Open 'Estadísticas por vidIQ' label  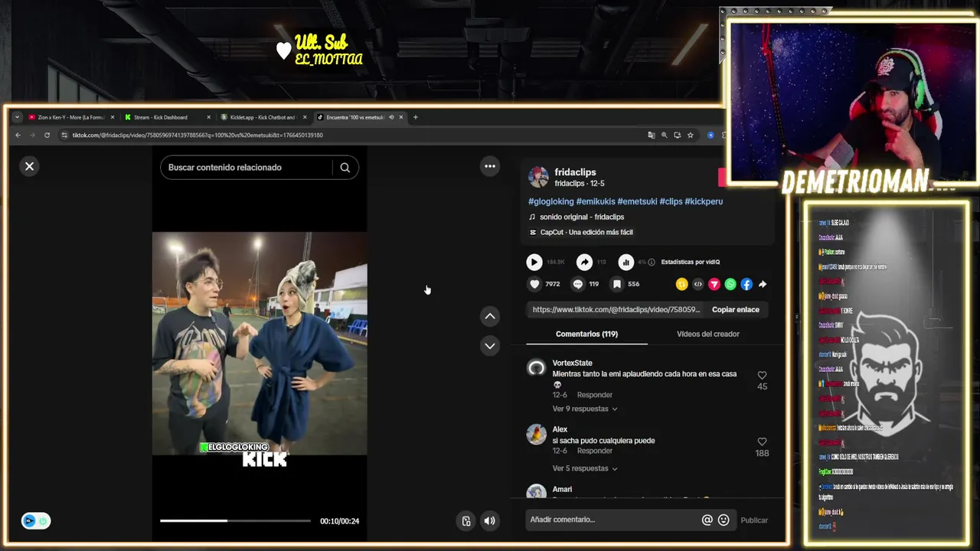tap(690, 262)
